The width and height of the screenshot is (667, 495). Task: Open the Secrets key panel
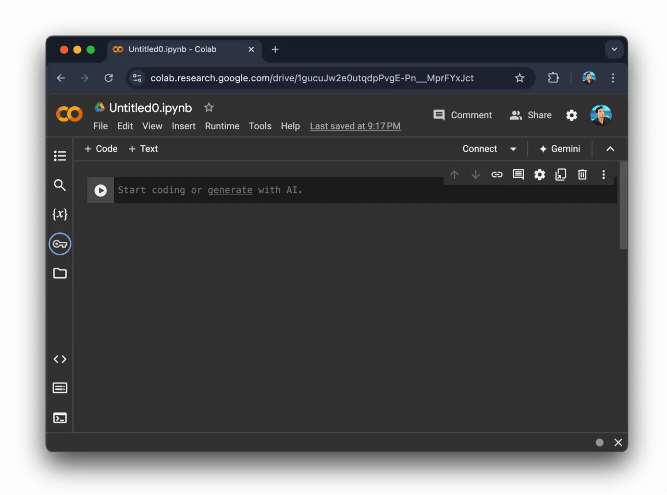(60, 244)
